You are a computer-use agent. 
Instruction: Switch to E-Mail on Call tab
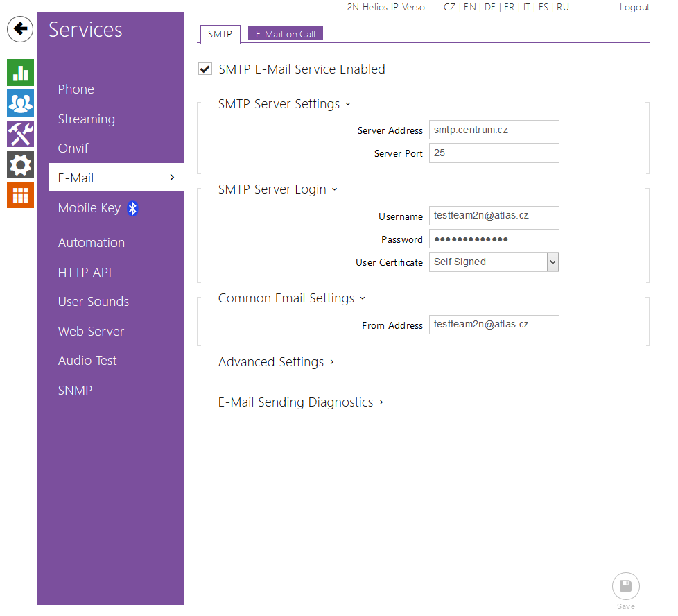tap(286, 34)
